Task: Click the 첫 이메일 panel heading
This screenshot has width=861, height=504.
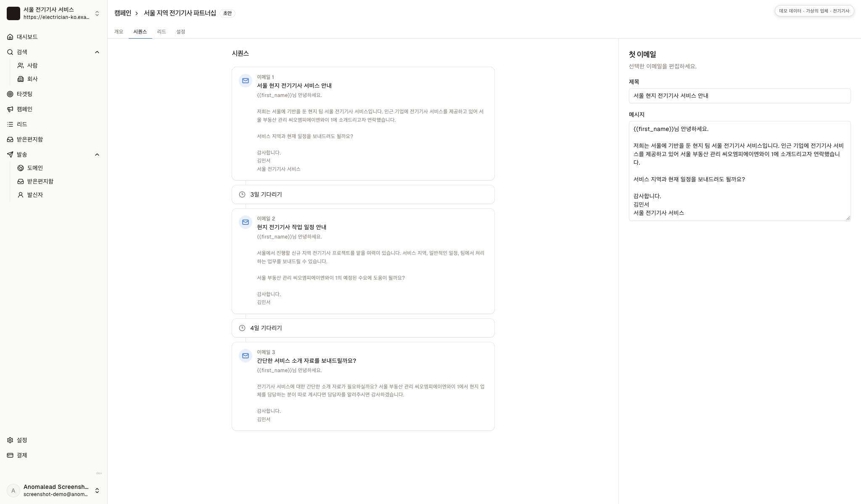Action: [642, 54]
